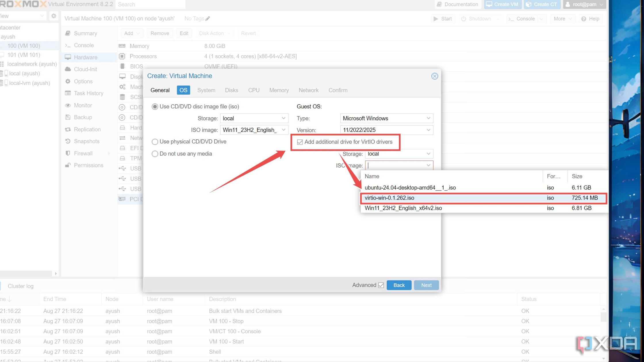Select Use CD/DVD disc image file radio
This screenshot has height=362, width=644.
(155, 106)
